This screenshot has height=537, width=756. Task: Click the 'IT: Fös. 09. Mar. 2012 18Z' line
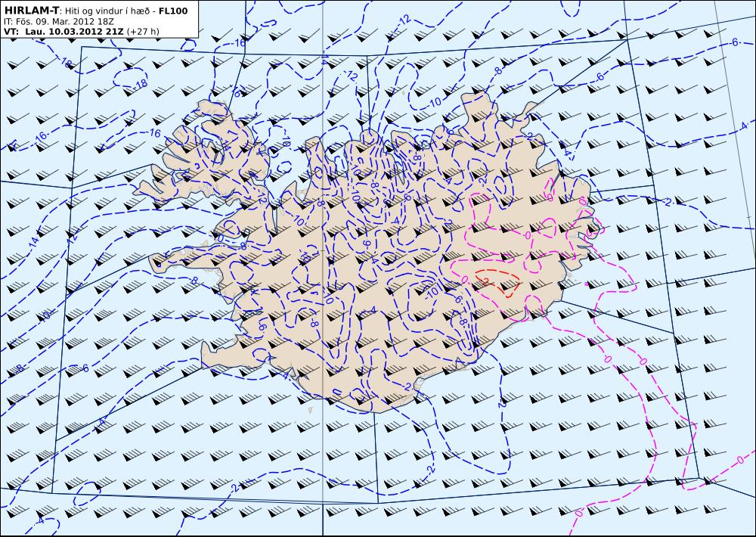59,22
